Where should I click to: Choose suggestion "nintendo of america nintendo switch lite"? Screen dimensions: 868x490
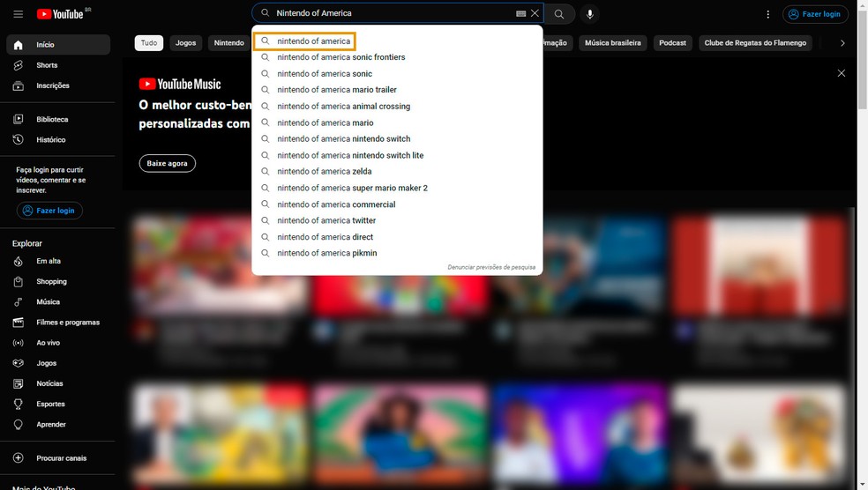[397, 155]
